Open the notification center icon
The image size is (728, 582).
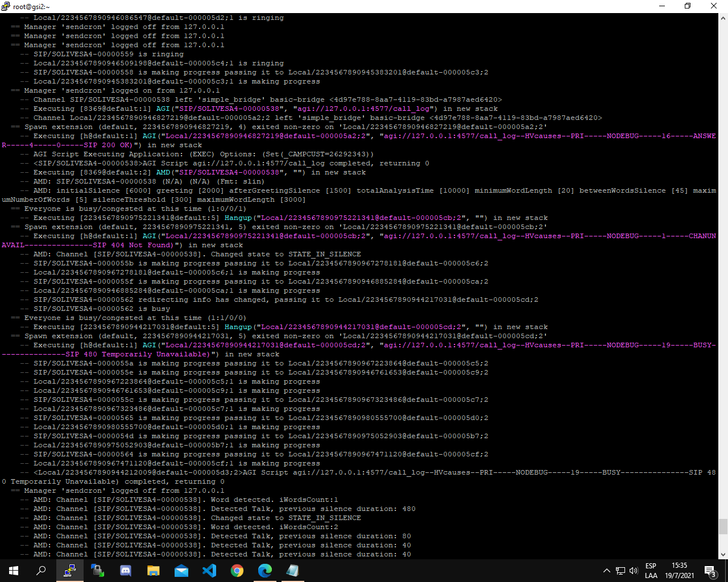[x=710, y=571]
